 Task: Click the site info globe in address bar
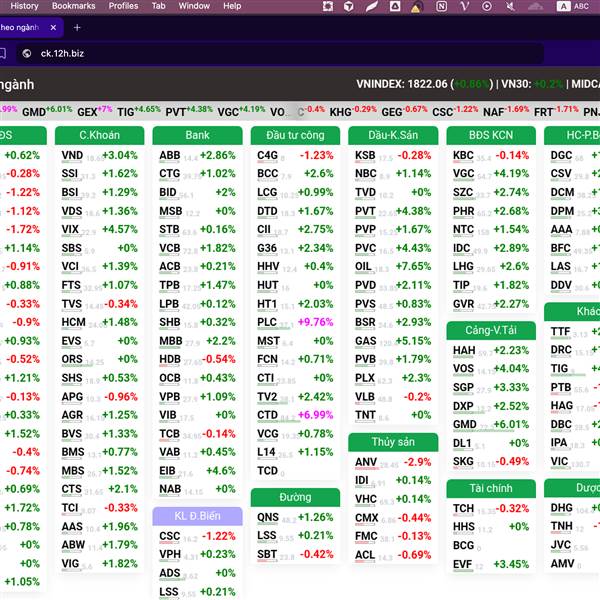click(27, 53)
